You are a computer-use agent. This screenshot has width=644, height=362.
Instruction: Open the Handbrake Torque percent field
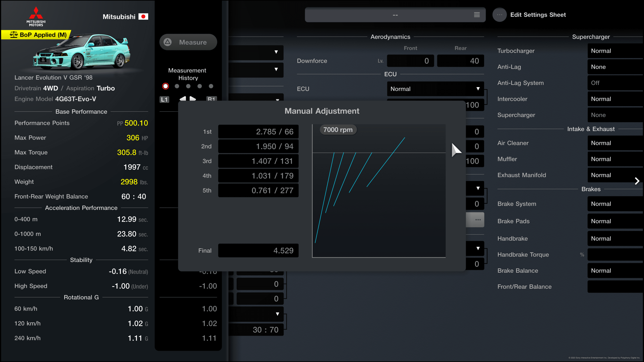(615, 255)
